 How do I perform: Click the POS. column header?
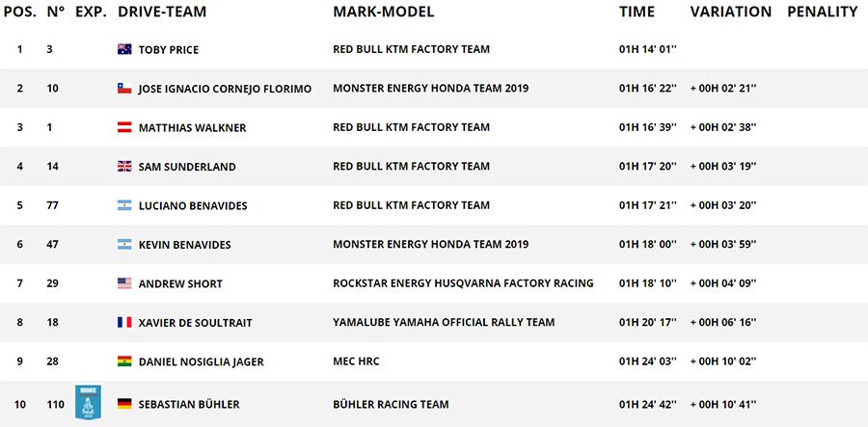point(19,13)
